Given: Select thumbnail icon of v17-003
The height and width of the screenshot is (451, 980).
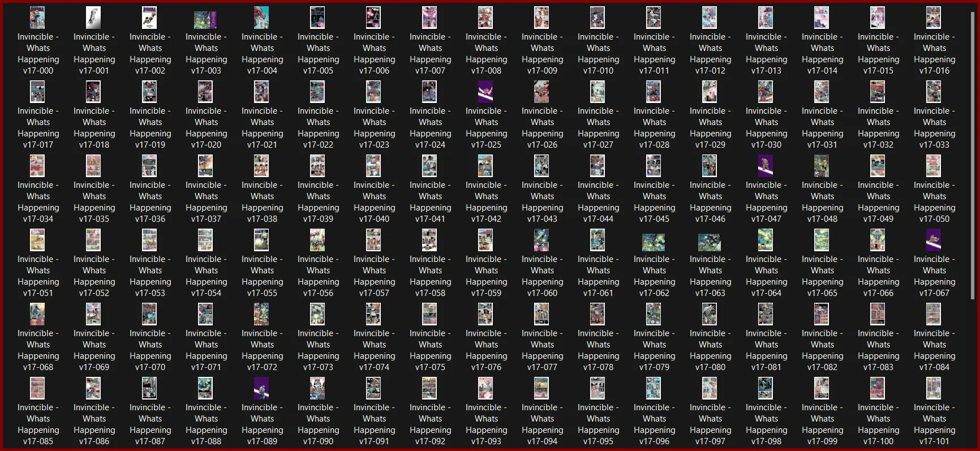Looking at the screenshot, I should click(x=205, y=20).
